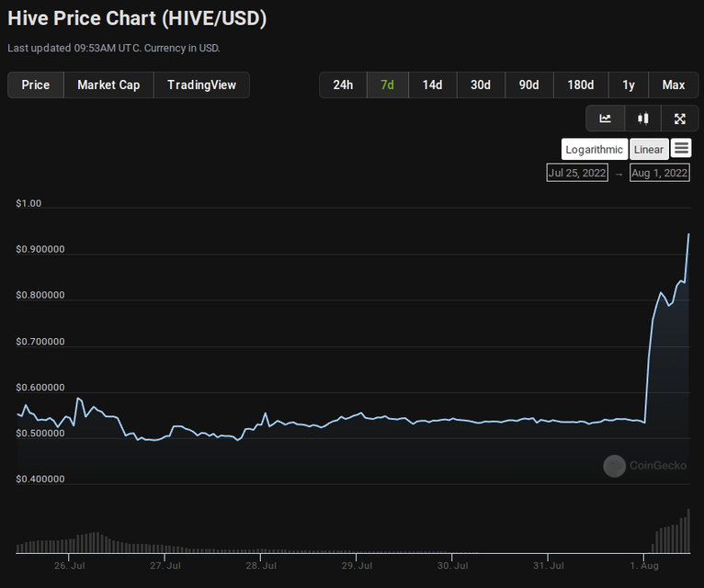View Max range price history
The image size is (704, 588).
[x=673, y=85]
